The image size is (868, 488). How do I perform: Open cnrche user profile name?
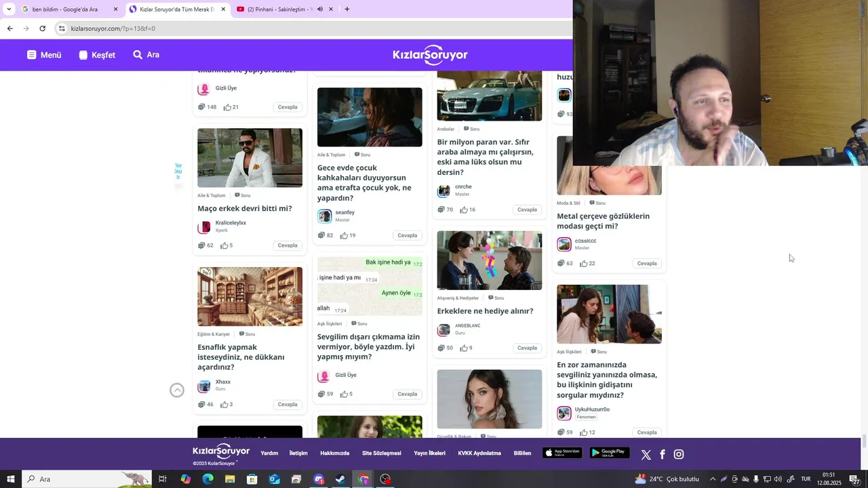tap(463, 186)
